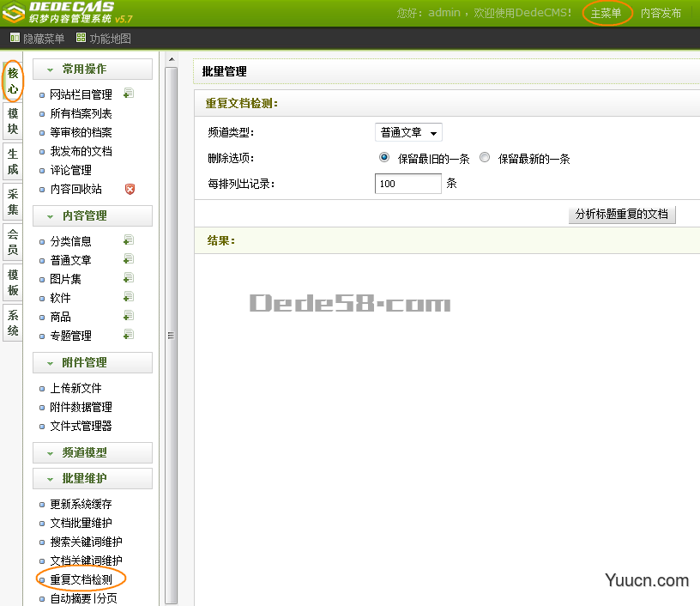This screenshot has width=700, height=606.
Task: Click the add icon beside 专题管理
Action: (x=128, y=335)
